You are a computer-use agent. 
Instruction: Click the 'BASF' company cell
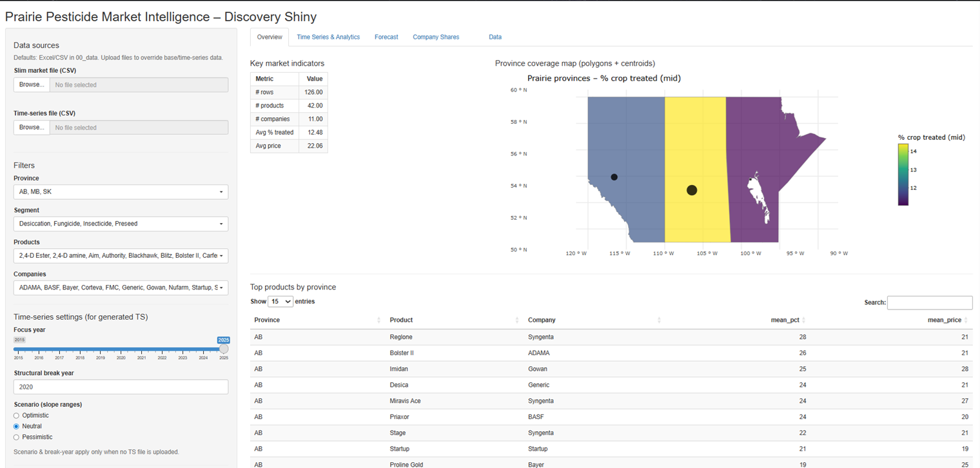[594, 417]
